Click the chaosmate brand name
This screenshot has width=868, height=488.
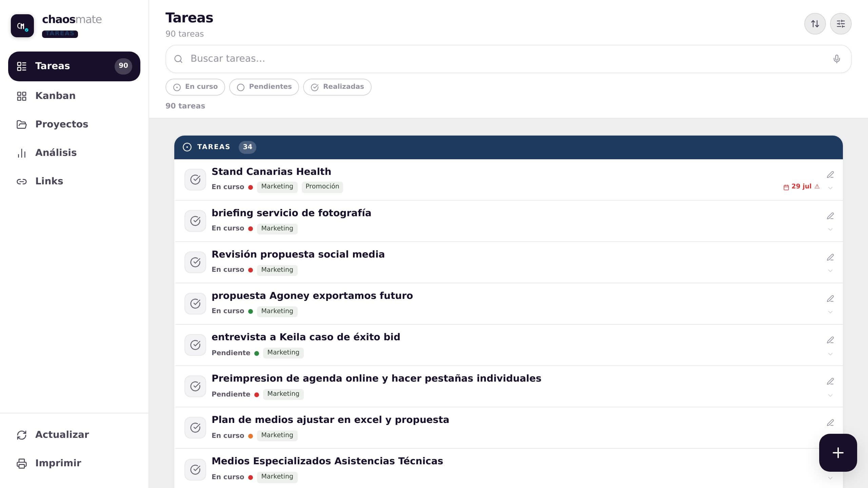click(x=72, y=20)
